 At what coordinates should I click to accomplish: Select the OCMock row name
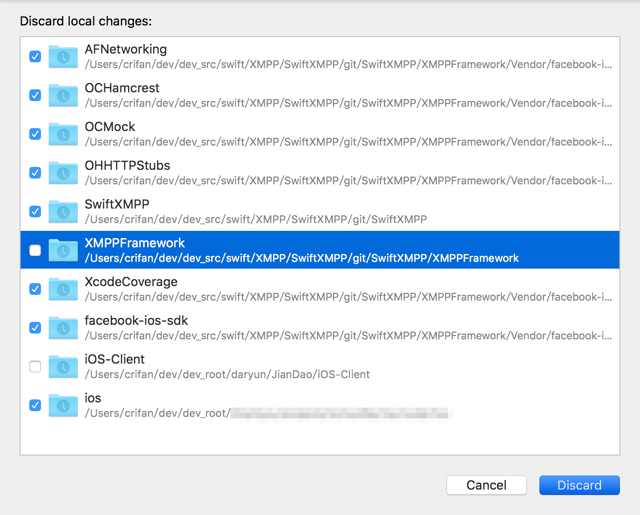click(x=110, y=127)
